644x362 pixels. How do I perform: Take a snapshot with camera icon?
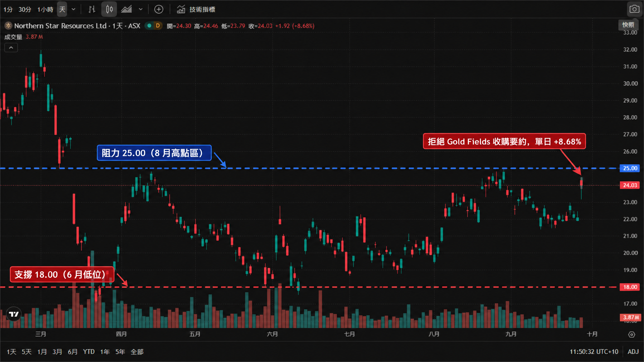634,9
